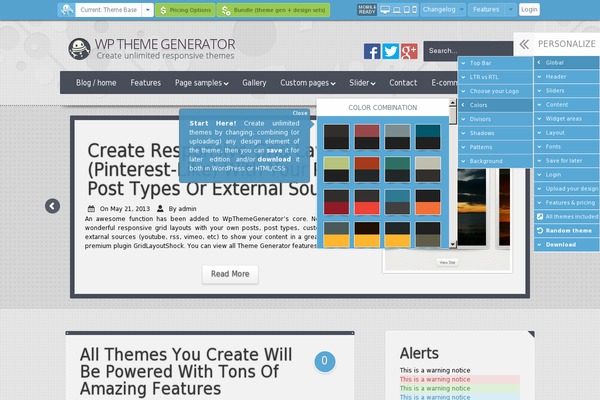The height and width of the screenshot is (400, 600).
Task: Open Contact nav item
Action: click(x=403, y=83)
